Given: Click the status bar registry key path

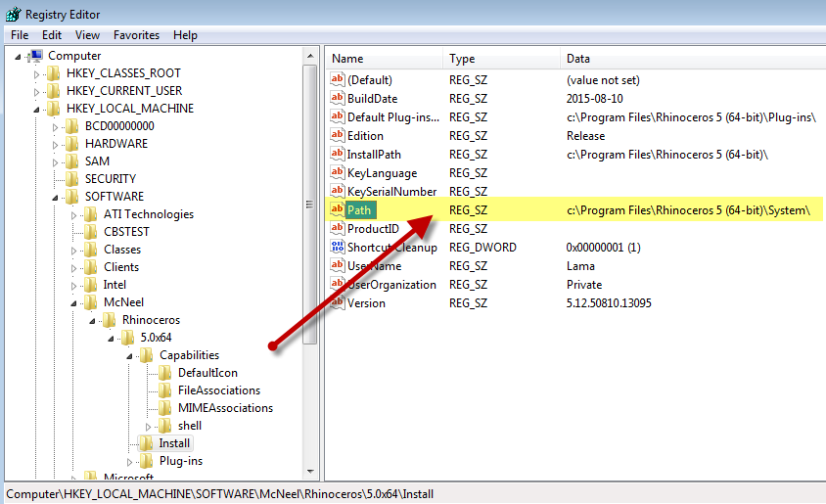Looking at the screenshot, I should pyautogui.click(x=219, y=494).
